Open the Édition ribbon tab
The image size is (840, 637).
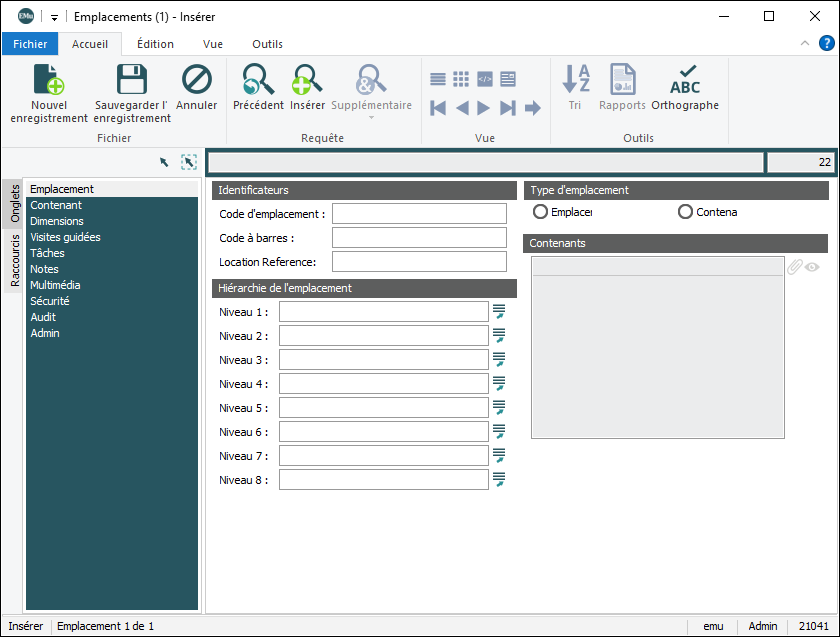pyautogui.click(x=155, y=44)
